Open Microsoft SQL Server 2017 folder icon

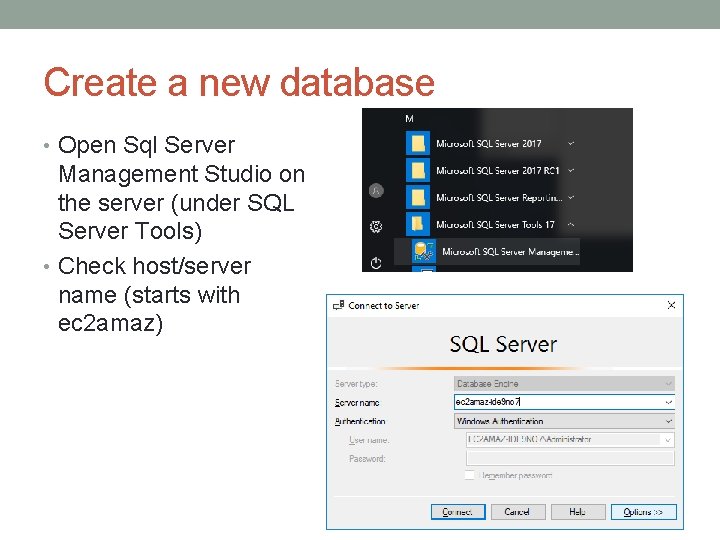(417, 143)
